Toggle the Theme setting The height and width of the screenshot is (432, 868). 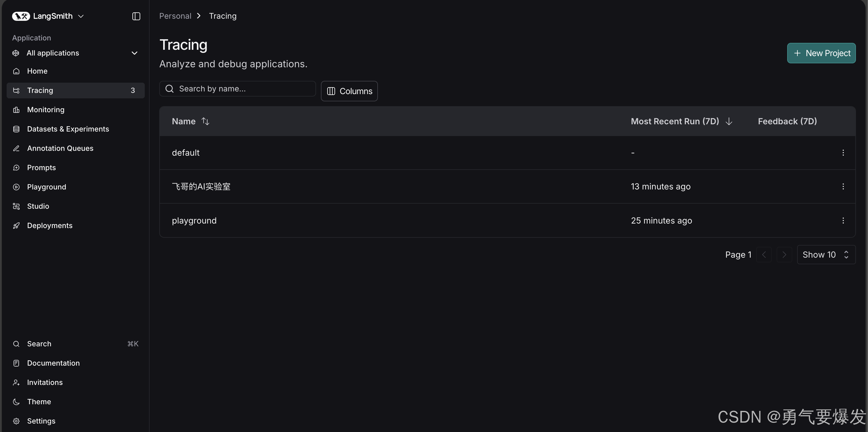(39, 402)
